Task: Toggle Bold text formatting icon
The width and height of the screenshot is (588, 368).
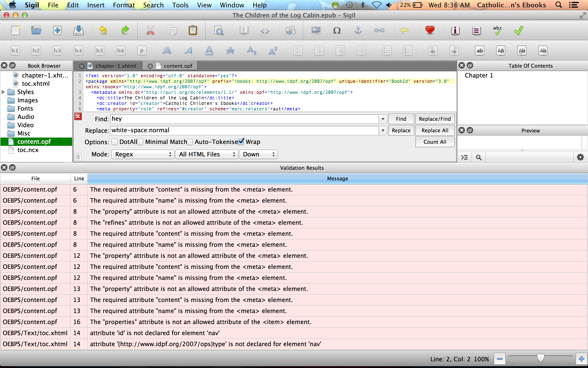Action: tap(167, 51)
